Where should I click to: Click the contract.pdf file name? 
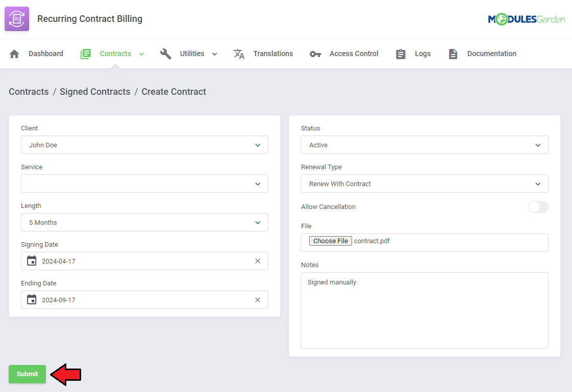point(372,241)
